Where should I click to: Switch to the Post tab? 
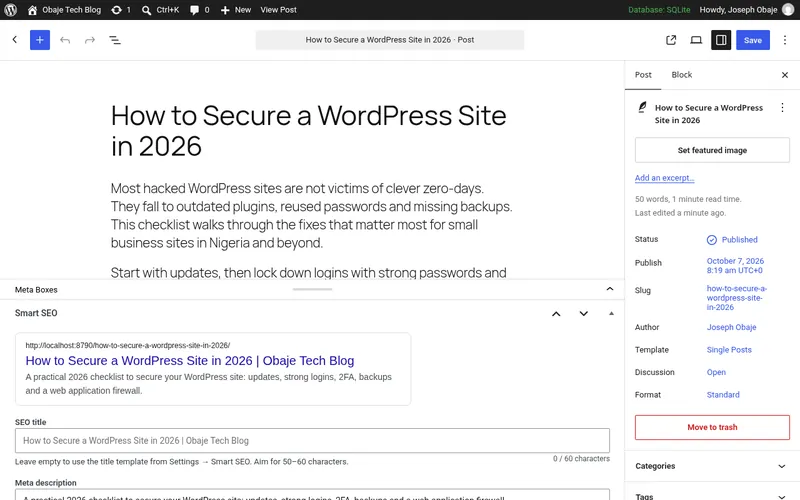click(x=643, y=75)
